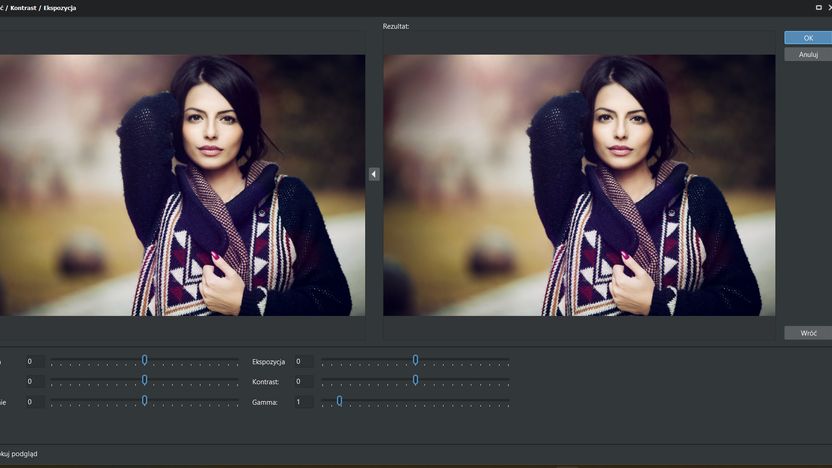This screenshot has width=832, height=468.
Task: Cancel the dialog with Anuluj
Action: coord(808,54)
